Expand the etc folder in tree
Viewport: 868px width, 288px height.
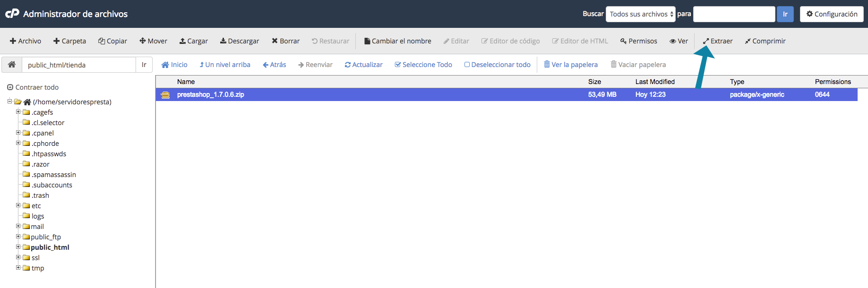point(18,205)
